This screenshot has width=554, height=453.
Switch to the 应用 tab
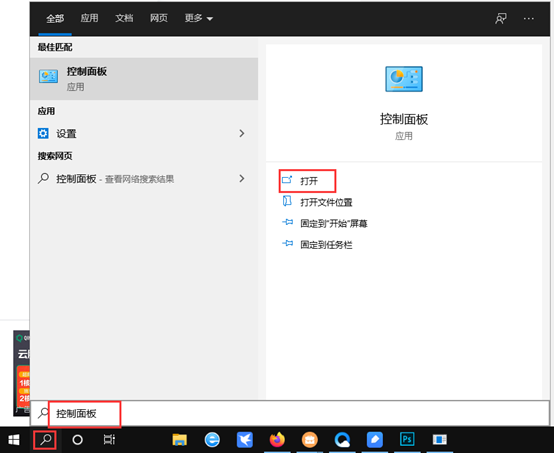(x=89, y=18)
